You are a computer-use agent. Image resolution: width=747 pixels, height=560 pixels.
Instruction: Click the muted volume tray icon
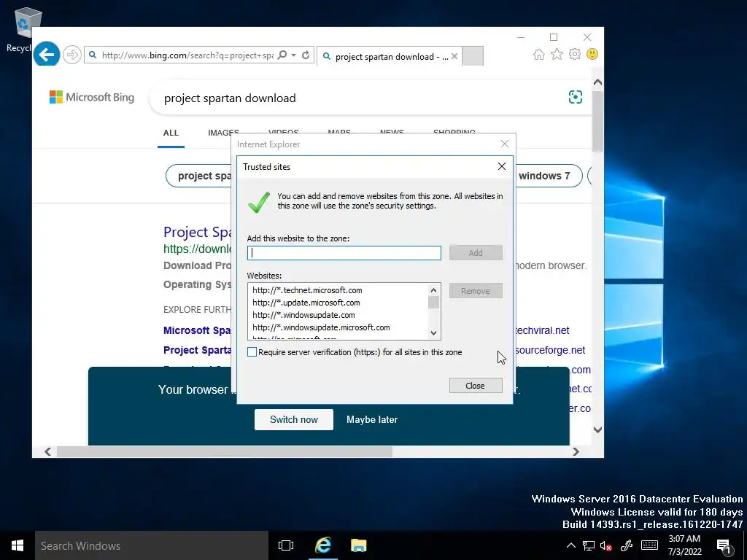[x=606, y=546]
